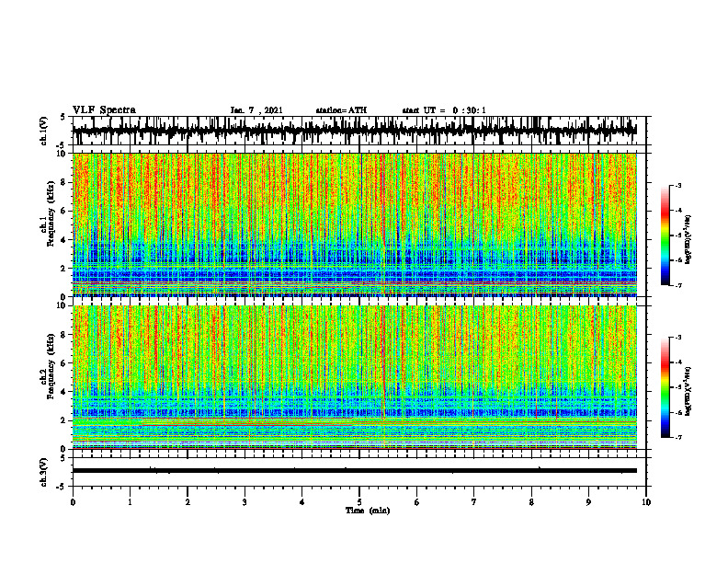Click the ch.2 colorbar log(PSD) label
728x563 pixels.
tap(688, 391)
